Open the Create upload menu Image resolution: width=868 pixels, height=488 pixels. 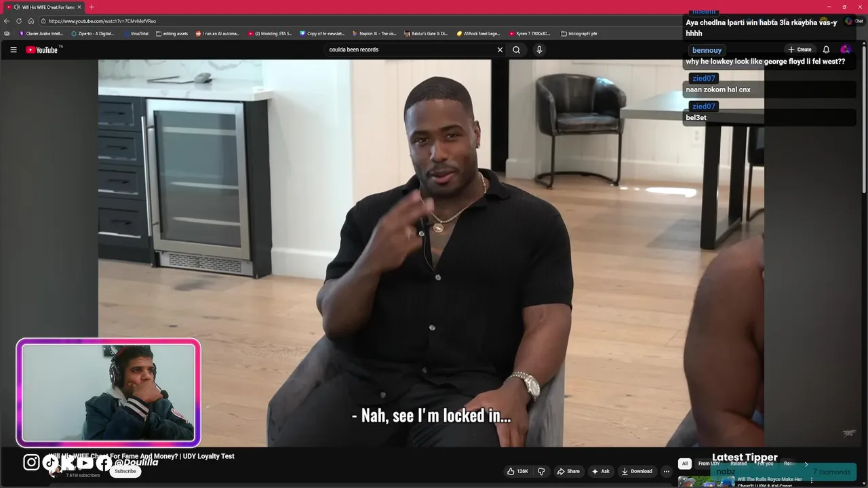click(x=800, y=49)
